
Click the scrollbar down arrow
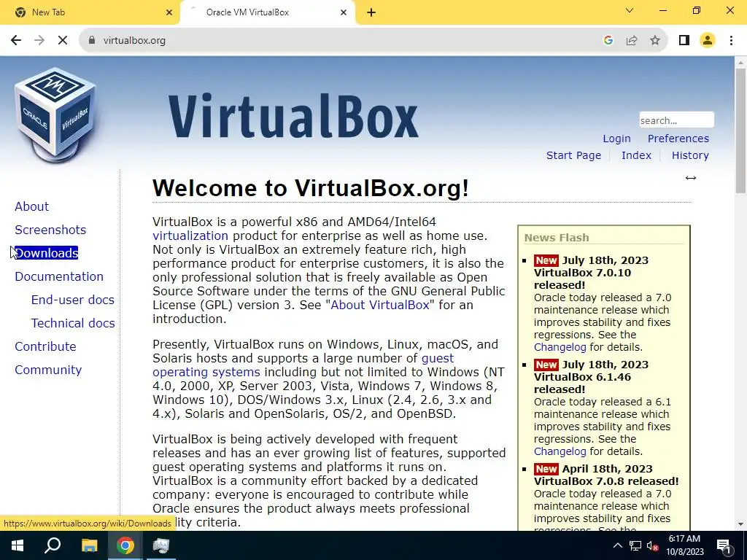tap(740, 524)
